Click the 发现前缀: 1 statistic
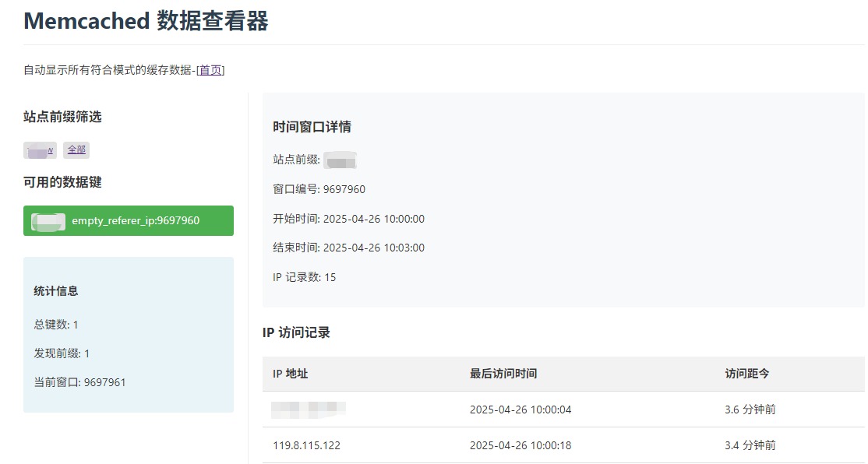 62,353
